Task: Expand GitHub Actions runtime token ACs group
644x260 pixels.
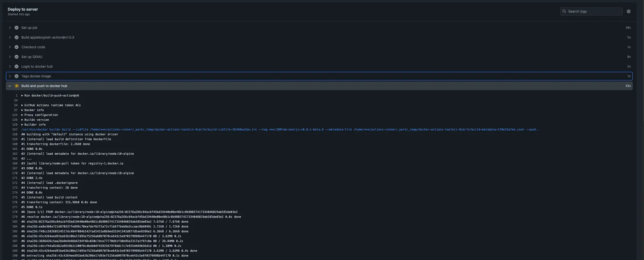Action: 22,105
